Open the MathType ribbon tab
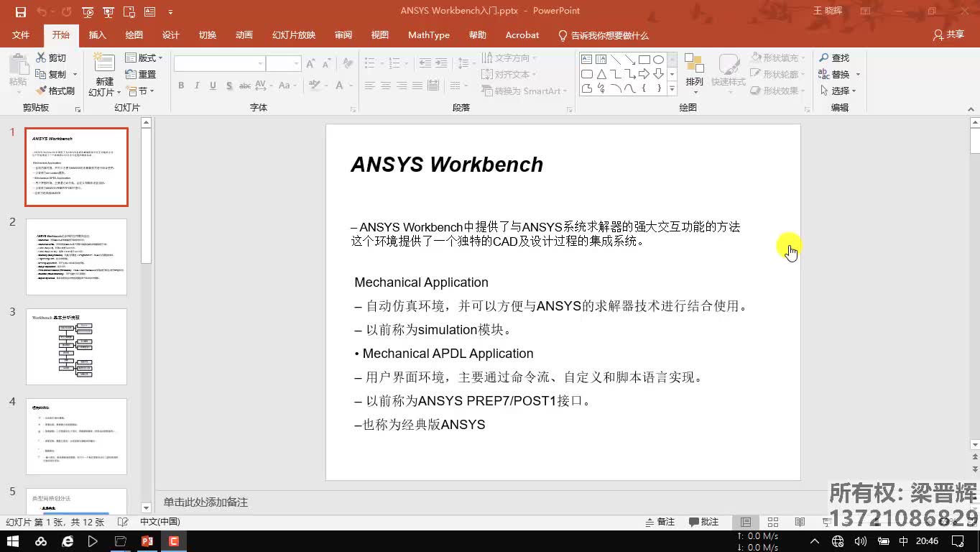This screenshot has width=980, height=552. pyautogui.click(x=428, y=34)
